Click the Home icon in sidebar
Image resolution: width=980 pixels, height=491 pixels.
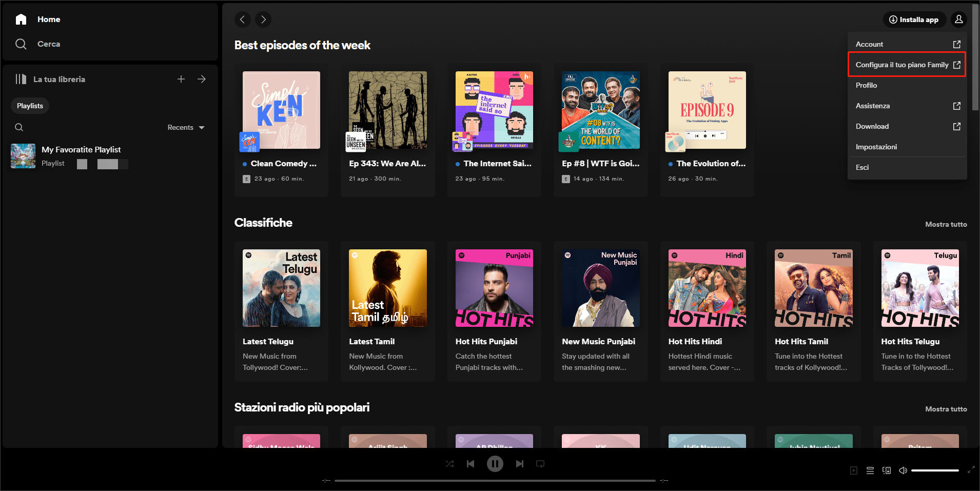21,19
